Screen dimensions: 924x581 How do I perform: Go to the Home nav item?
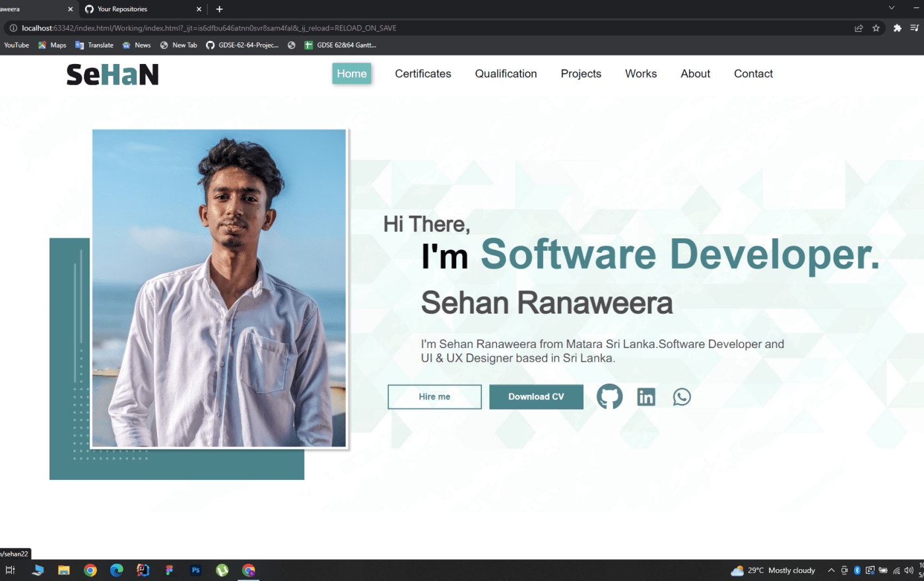click(352, 74)
